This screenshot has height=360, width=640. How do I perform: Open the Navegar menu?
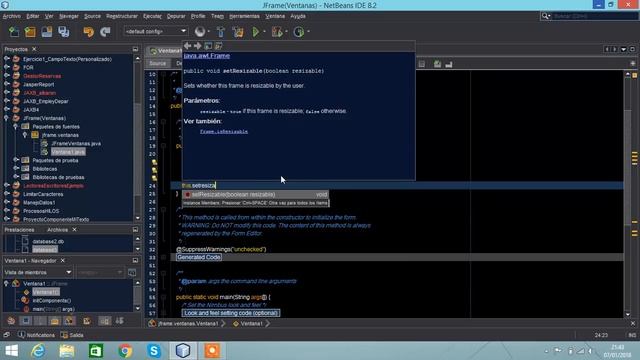point(69,16)
